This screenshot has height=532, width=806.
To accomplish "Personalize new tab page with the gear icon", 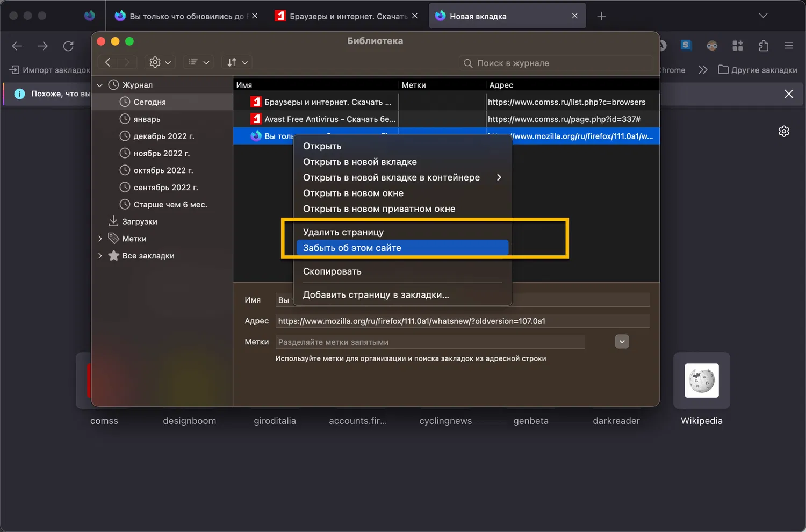I will pyautogui.click(x=784, y=131).
